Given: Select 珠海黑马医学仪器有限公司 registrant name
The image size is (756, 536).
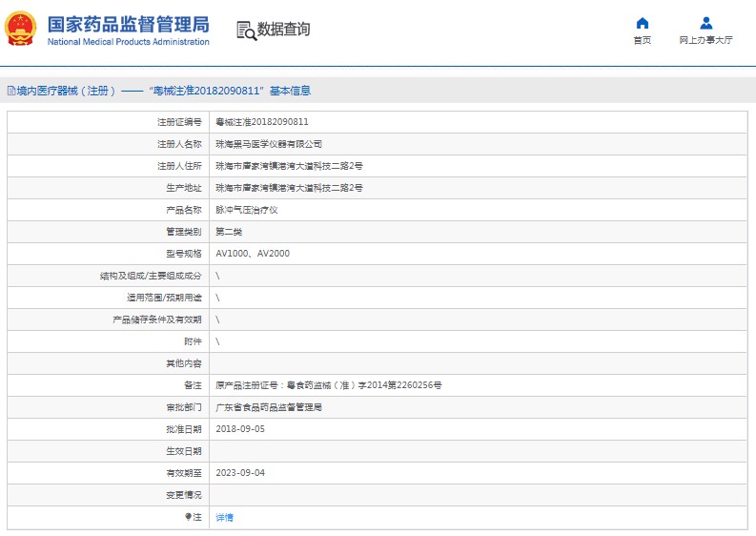Looking at the screenshot, I should [269, 144].
